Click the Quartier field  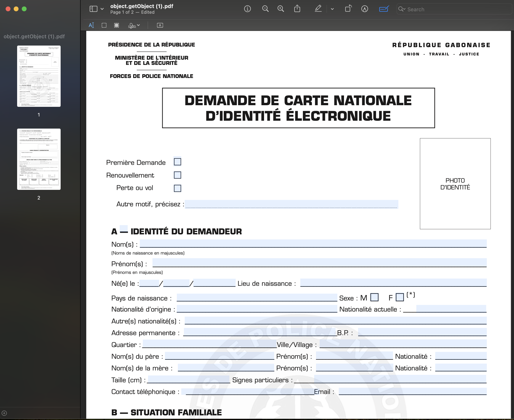pos(209,344)
